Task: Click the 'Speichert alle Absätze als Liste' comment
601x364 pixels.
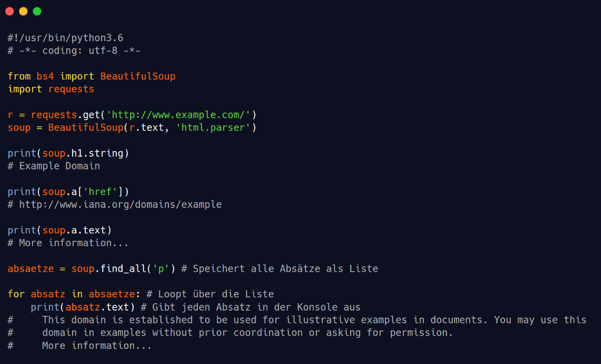Action: (x=279, y=269)
